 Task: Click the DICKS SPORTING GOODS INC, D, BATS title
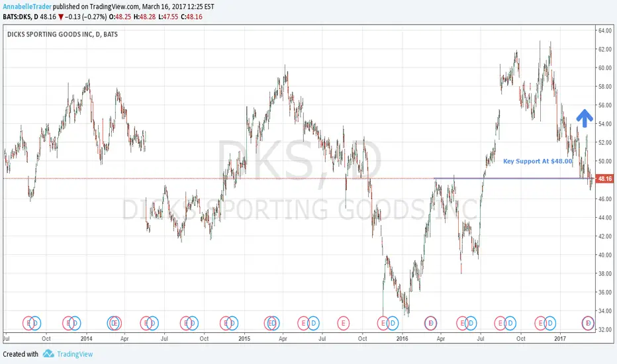(x=62, y=34)
